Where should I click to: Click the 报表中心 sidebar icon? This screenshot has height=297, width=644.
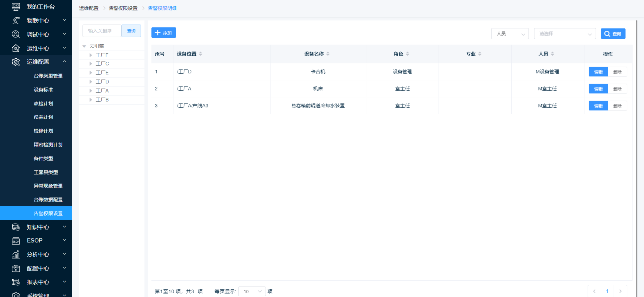(x=16, y=282)
